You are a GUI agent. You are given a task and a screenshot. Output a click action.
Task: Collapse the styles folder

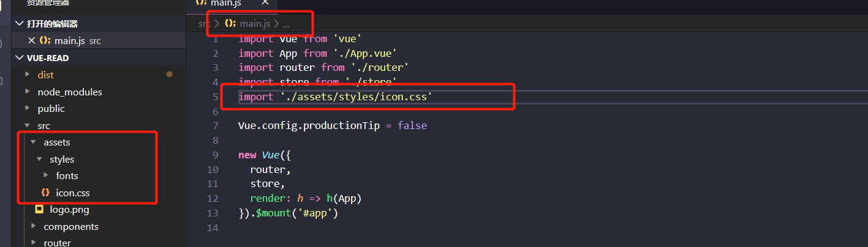point(39,159)
